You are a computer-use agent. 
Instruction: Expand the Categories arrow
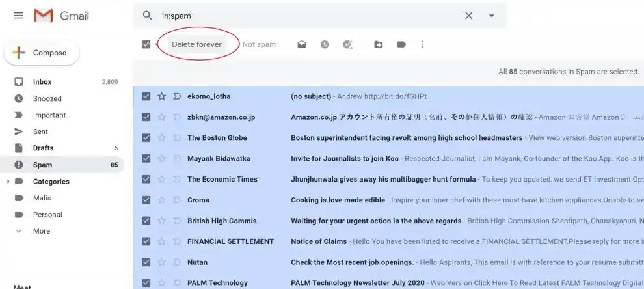tap(8, 182)
